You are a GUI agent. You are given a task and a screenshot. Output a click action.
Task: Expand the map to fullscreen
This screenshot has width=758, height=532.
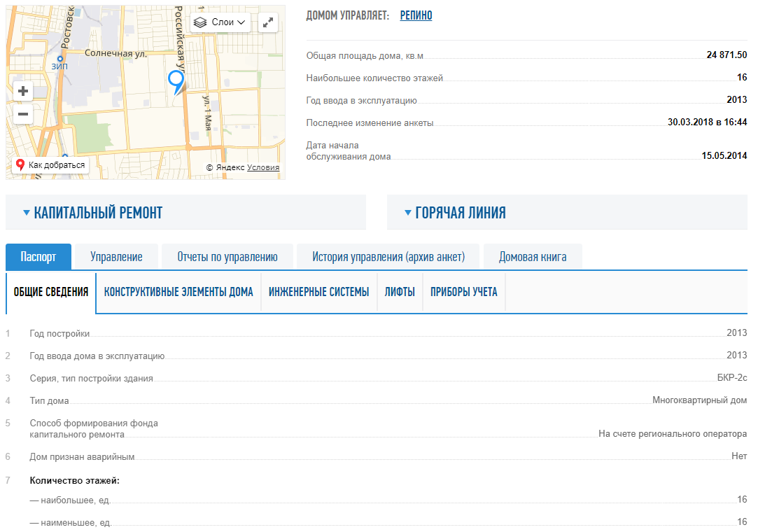click(x=268, y=22)
